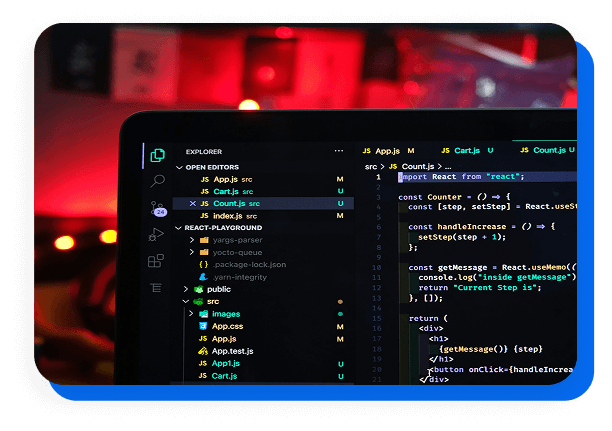Click the JS icon beside App1.js
Viewport: 612px width, 431px height.
203,363
